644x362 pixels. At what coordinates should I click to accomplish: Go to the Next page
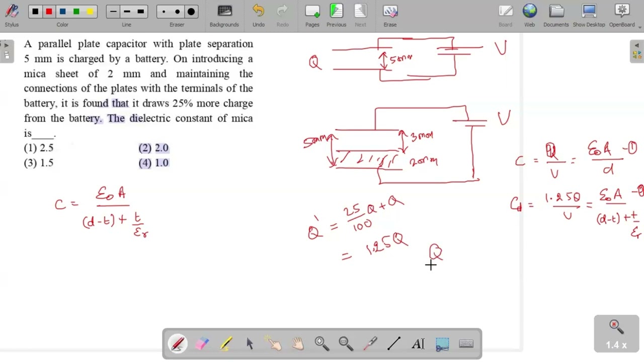pyautogui.click(x=361, y=16)
